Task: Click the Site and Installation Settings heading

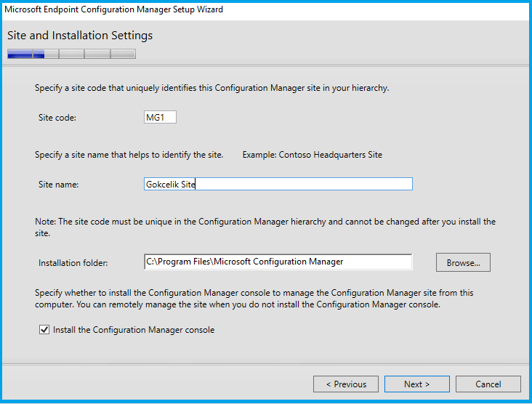Action: tap(80, 36)
